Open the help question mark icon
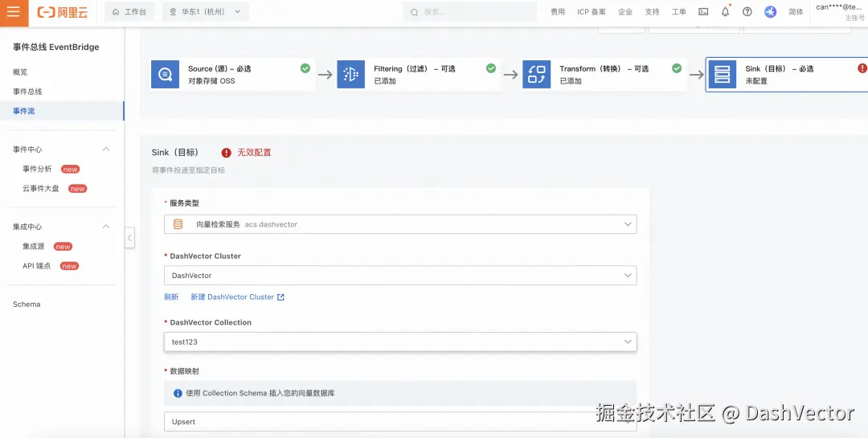The height and width of the screenshot is (438, 868). 747,11
